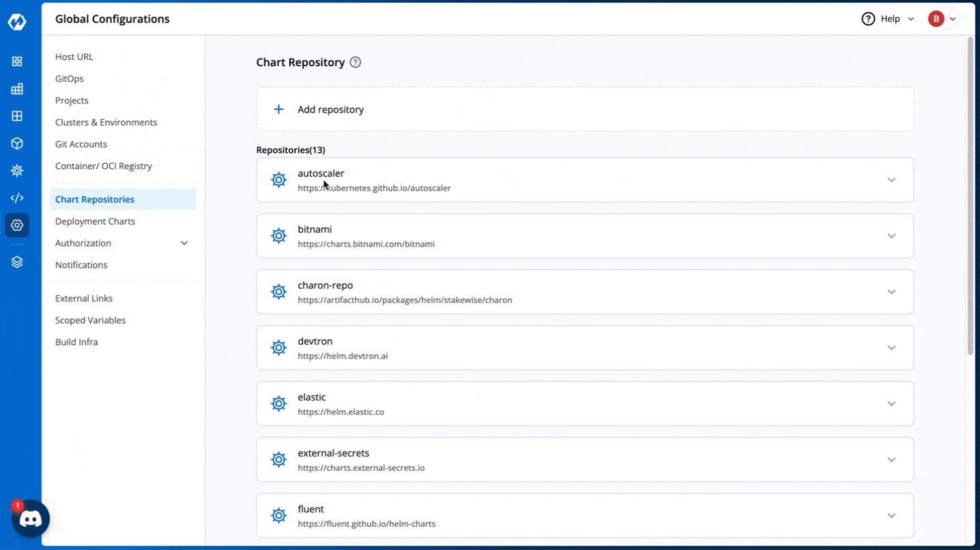Screen dimensions: 980x550
Task: Click the Chart Repository help question mark
Action: [355, 61]
